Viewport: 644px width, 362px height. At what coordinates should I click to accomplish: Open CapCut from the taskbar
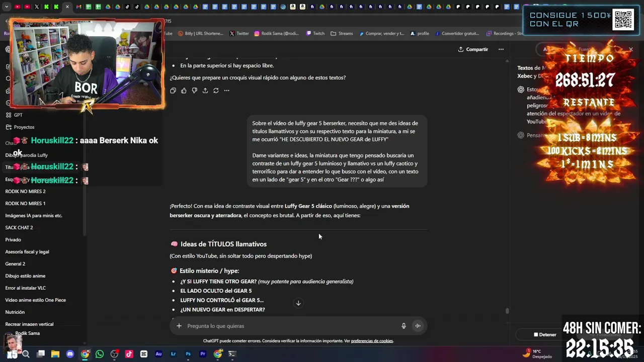pos(144,354)
